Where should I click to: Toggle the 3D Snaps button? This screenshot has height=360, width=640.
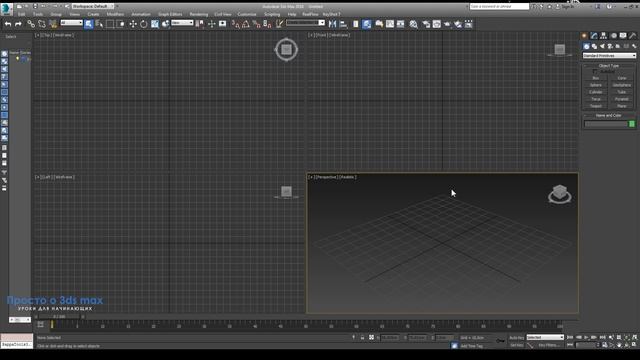pyautogui.click(x=236, y=24)
